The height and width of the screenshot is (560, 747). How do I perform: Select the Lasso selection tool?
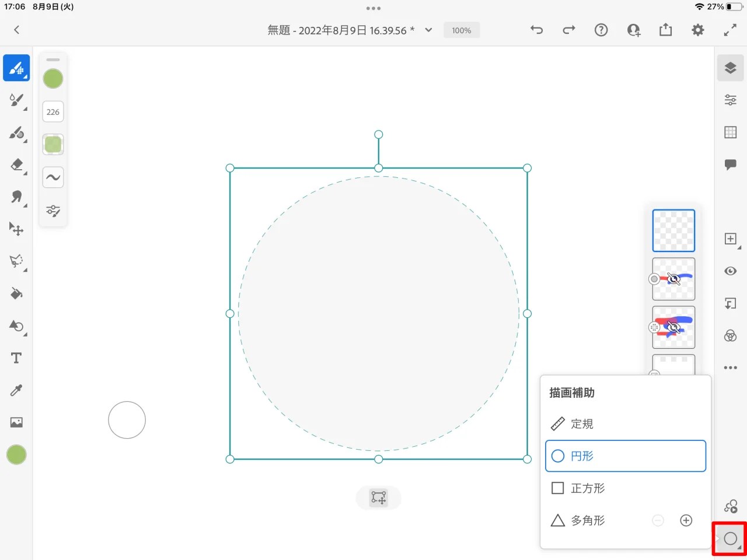click(16, 261)
